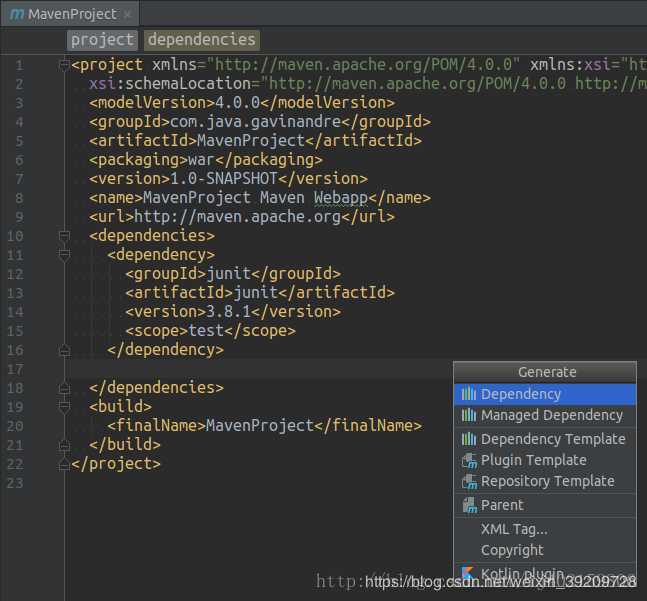The image size is (647, 601).
Task: Click the closing project tag on line 22
Action: coord(116,464)
